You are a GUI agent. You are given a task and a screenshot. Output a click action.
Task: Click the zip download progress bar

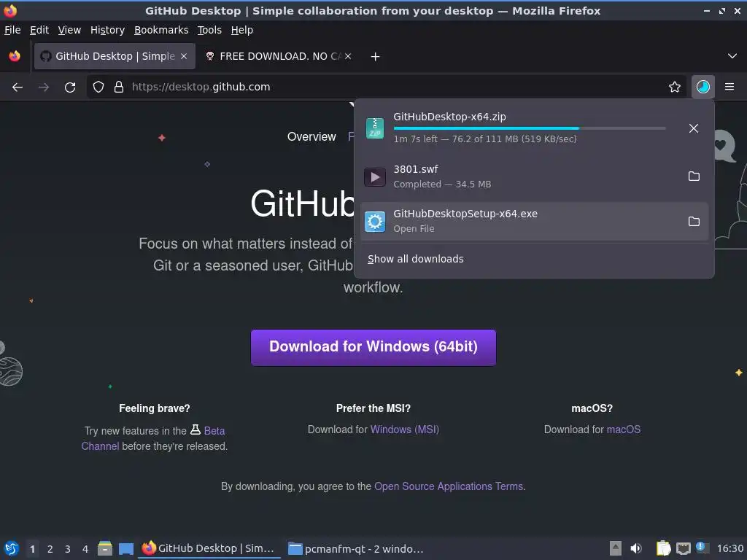click(530, 128)
